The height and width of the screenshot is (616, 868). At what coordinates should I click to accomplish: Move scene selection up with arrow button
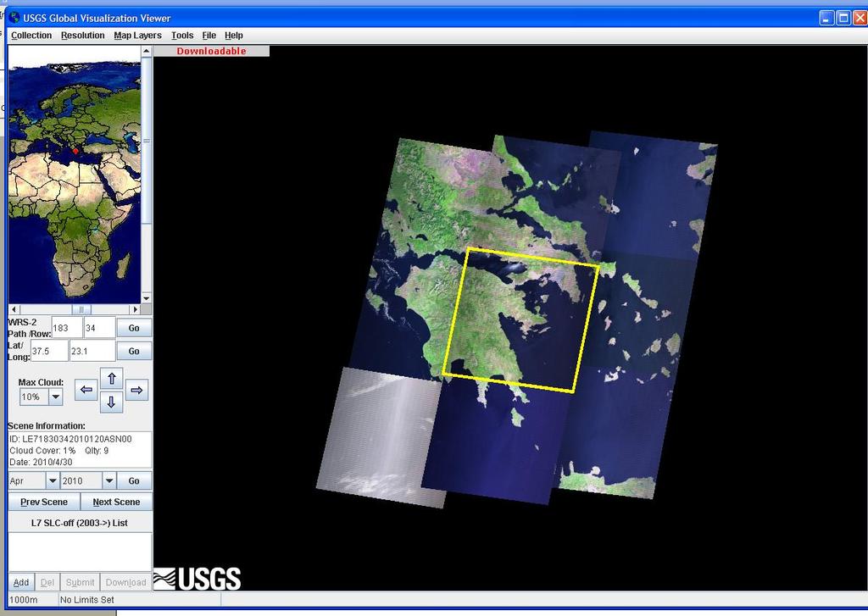pyautogui.click(x=111, y=379)
